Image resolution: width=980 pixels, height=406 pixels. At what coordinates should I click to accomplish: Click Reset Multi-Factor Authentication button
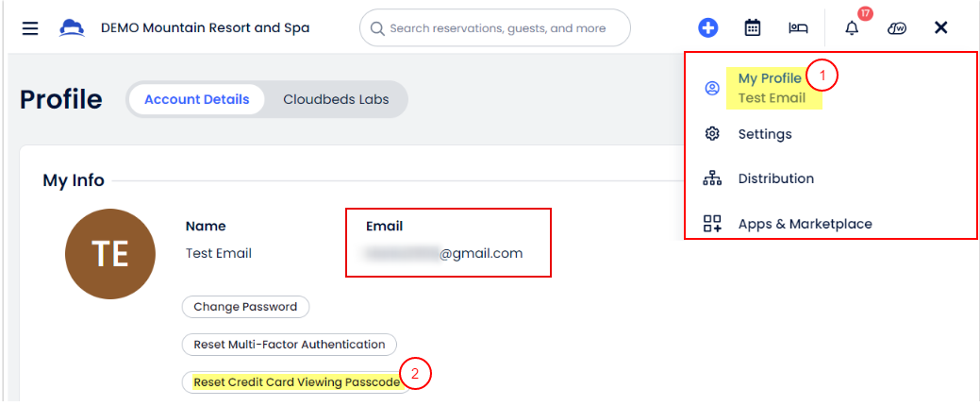[290, 345]
